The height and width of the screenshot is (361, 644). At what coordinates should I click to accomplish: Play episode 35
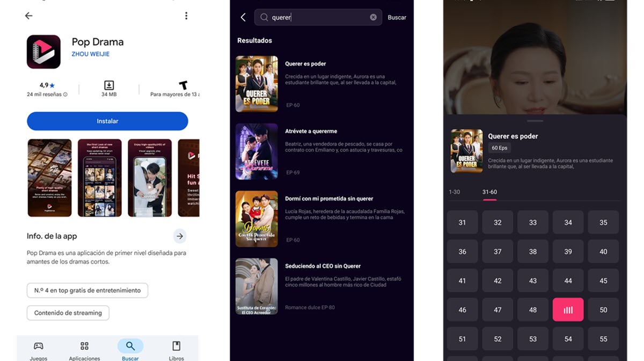click(x=603, y=222)
